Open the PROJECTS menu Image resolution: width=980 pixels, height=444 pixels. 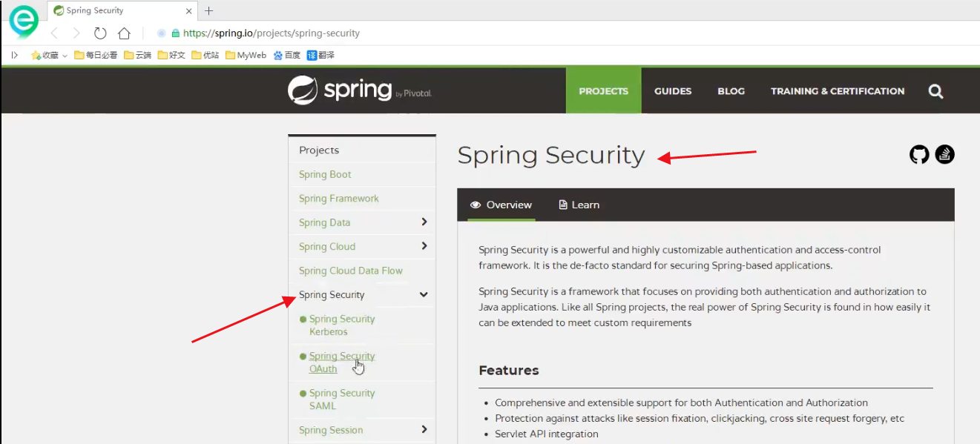(x=603, y=90)
